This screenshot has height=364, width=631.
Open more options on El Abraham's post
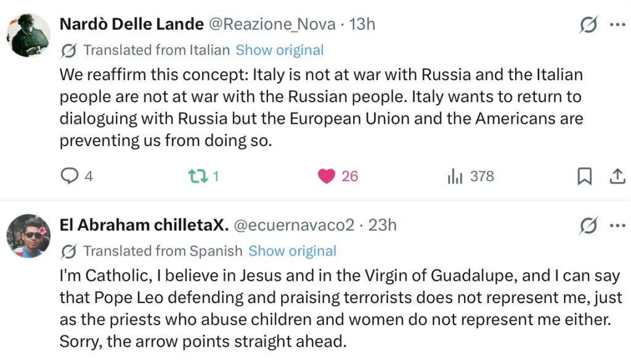(x=617, y=226)
